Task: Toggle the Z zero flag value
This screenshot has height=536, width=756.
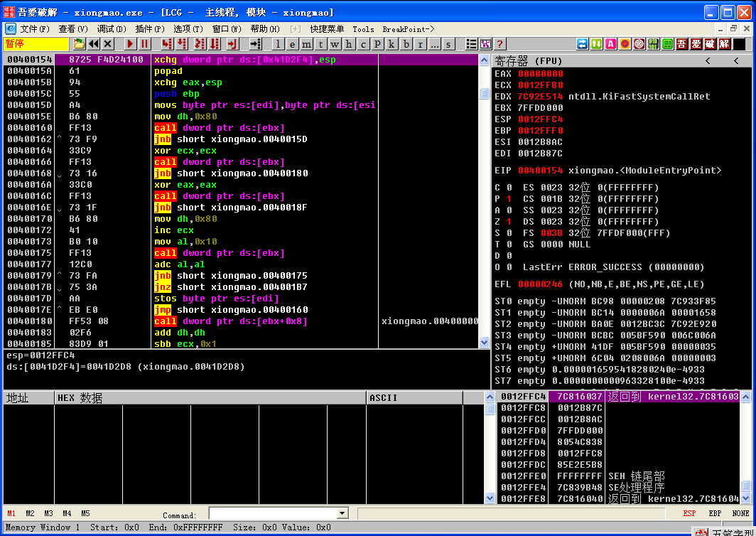Action: coord(509,222)
